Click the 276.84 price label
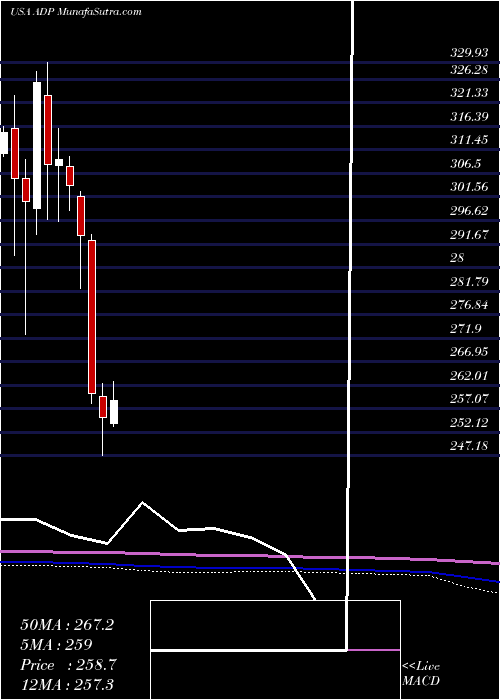Image resolution: width=500 pixels, height=700 pixels. pyautogui.click(x=469, y=305)
